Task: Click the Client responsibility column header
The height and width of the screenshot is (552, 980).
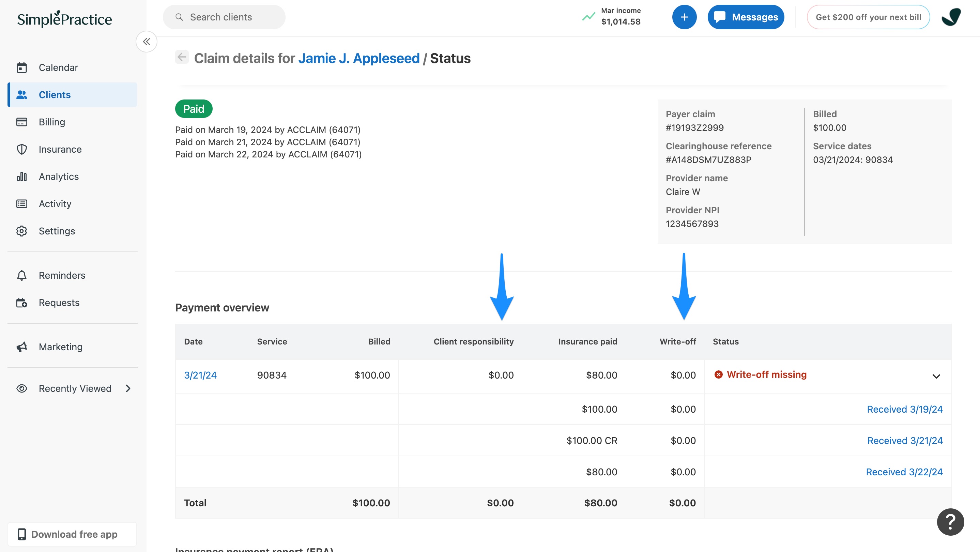Action: coord(474,342)
